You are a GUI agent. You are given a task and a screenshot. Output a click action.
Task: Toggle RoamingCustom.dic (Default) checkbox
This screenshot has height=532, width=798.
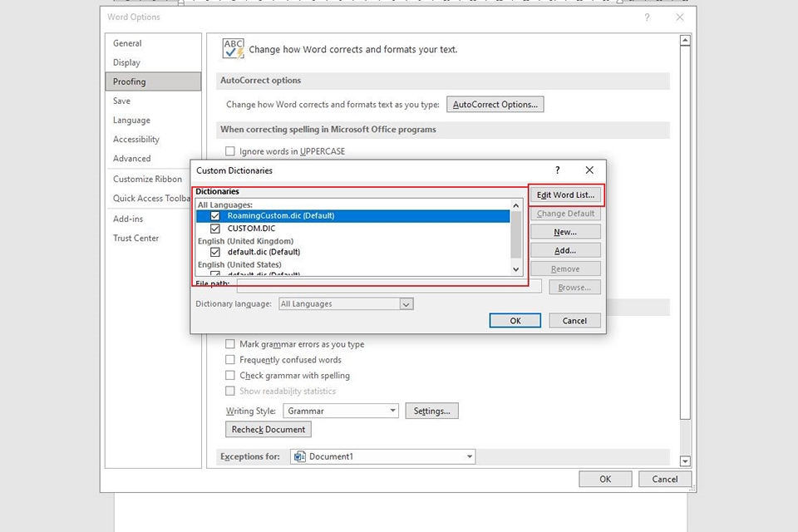pyautogui.click(x=215, y=216)
